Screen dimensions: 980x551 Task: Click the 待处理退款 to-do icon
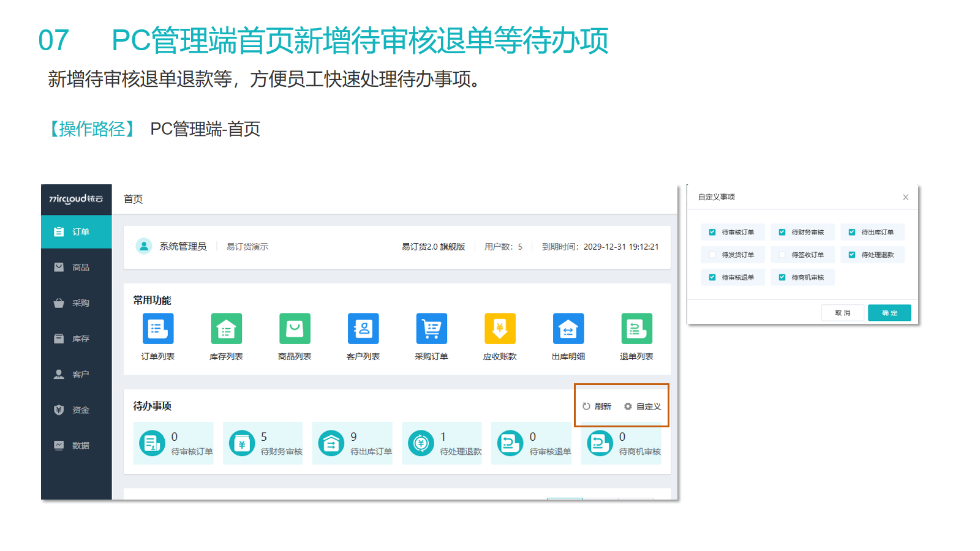pyautogui.click(x=421, y=443)
